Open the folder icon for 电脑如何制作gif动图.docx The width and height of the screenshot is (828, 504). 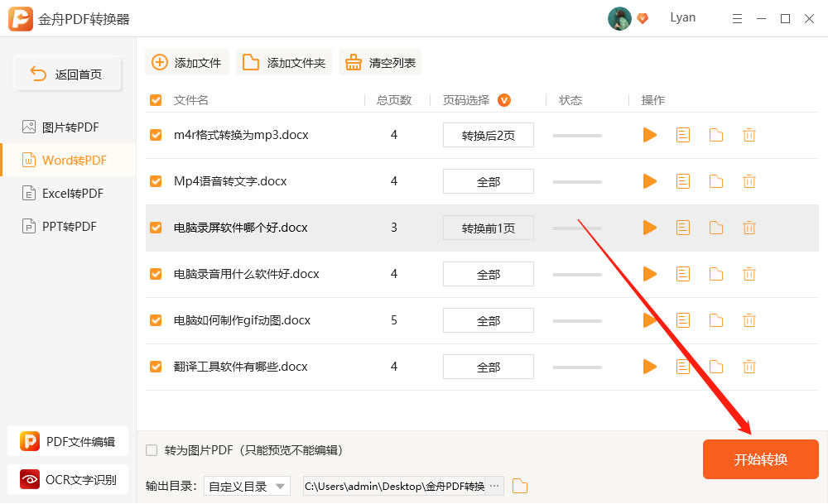716,320
